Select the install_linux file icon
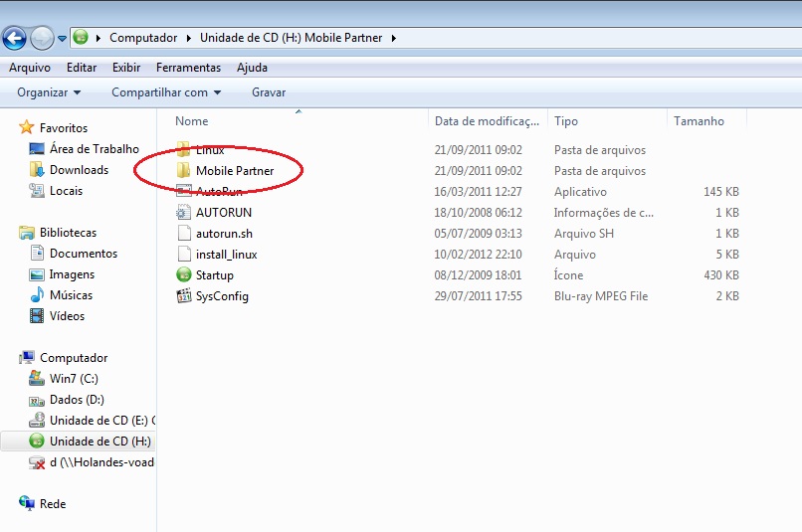This screenshot has height=532, width=802. [184, 254]
